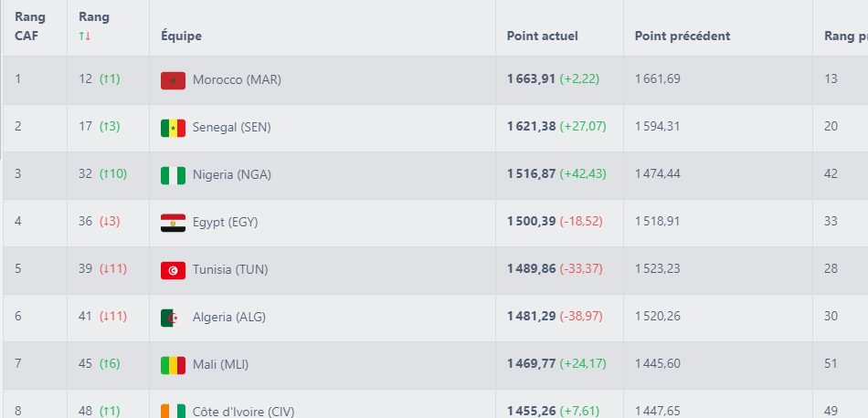Viewport: 868px width, 418px height.
Task: Click the Tunisia flag icon
Action: (x=173, y=270)
